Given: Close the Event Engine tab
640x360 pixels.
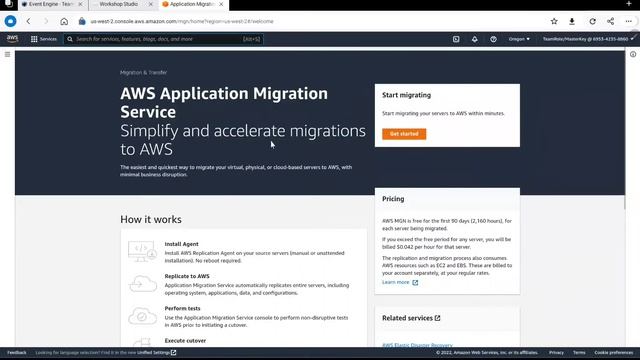Looking at the screenshot, I should coord(80,4).
